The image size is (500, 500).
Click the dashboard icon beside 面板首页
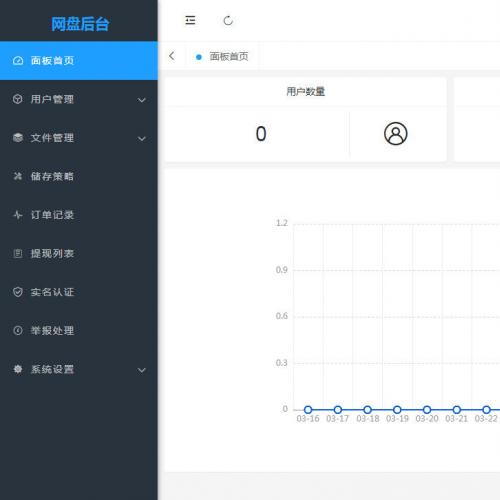(x=18, y=61)
